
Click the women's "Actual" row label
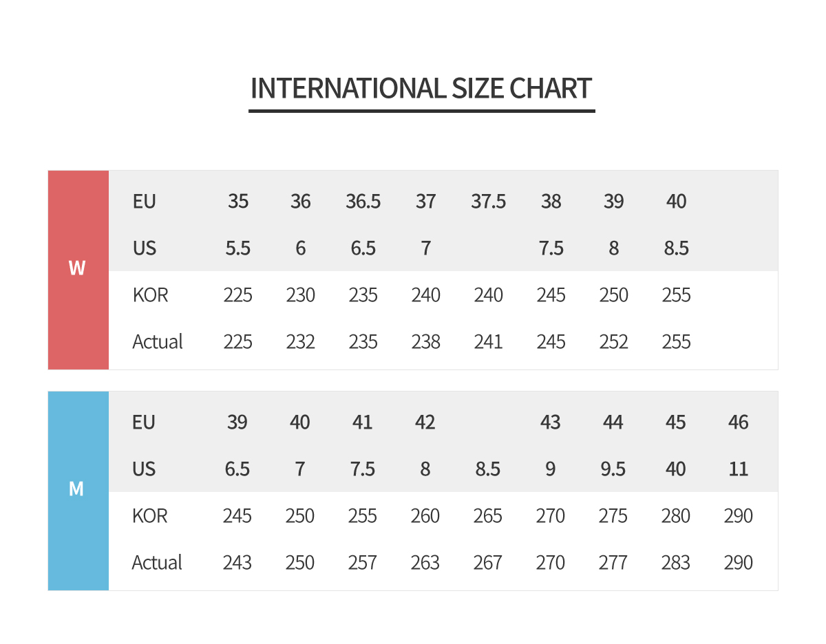158,342
